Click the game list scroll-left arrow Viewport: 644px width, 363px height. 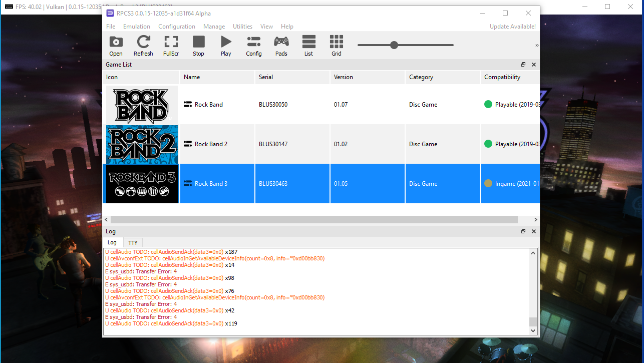click(106, 220)
